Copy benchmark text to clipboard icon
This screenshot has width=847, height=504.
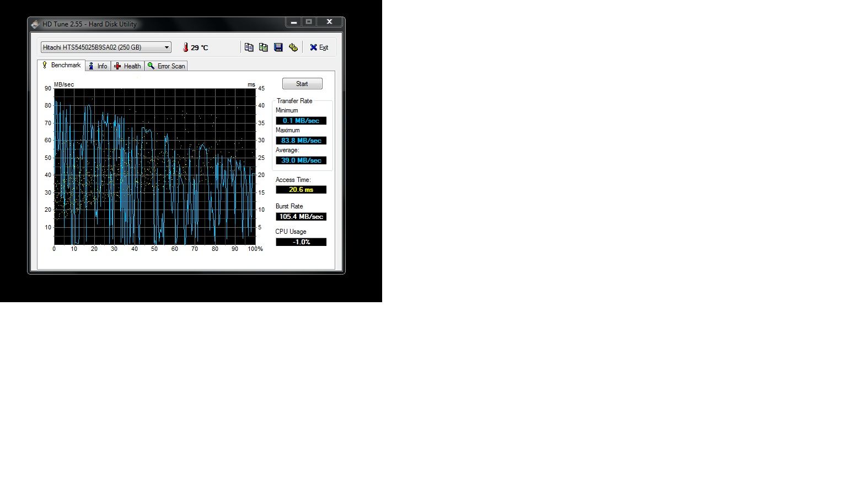point(249,47)
